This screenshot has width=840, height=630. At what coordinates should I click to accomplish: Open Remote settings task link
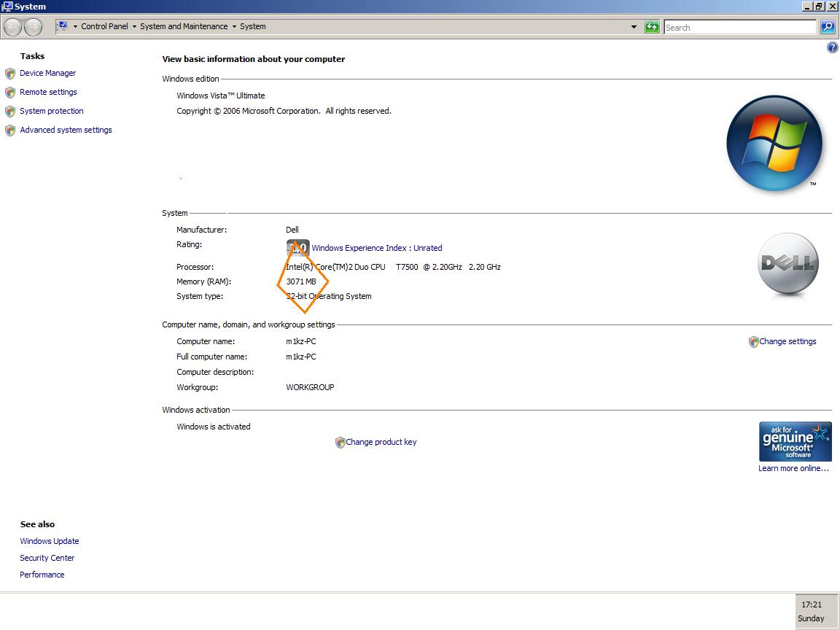click(x=48, y=92)
